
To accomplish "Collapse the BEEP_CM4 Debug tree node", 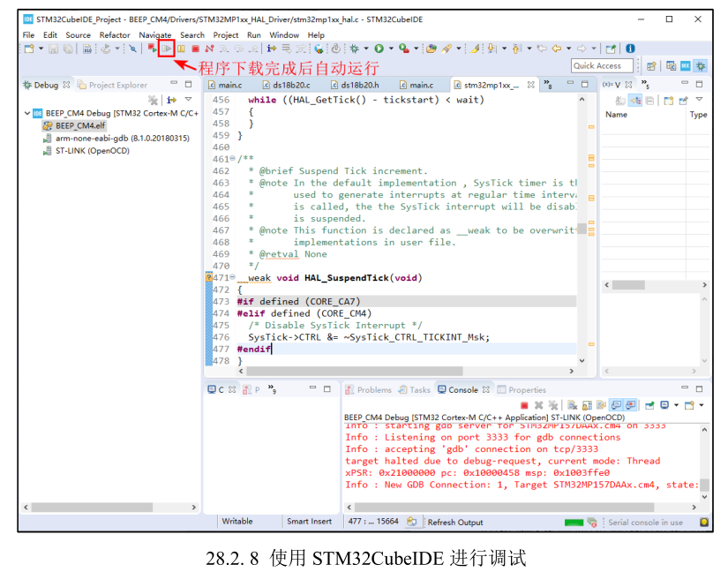I will pos(27,113).
